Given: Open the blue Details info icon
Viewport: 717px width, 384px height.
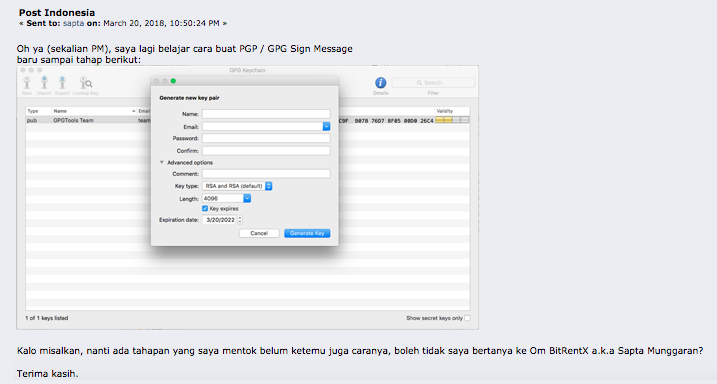Looking at the screenshot, I should [x=380, y=83].
